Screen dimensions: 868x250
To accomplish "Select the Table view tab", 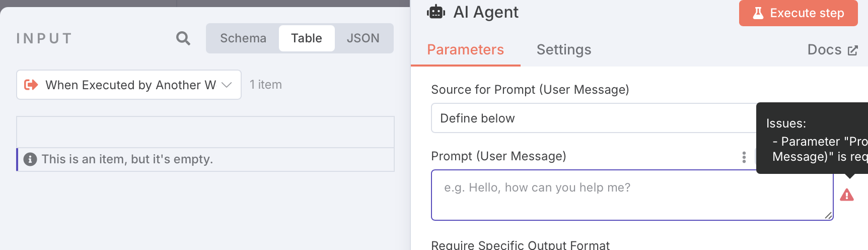I will [x=307, y=38].
